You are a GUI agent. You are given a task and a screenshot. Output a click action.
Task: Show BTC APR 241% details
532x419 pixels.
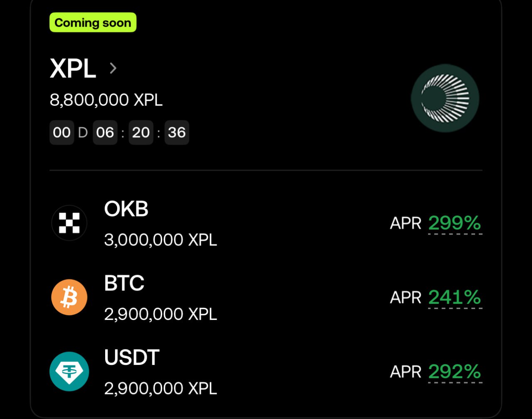454,298
